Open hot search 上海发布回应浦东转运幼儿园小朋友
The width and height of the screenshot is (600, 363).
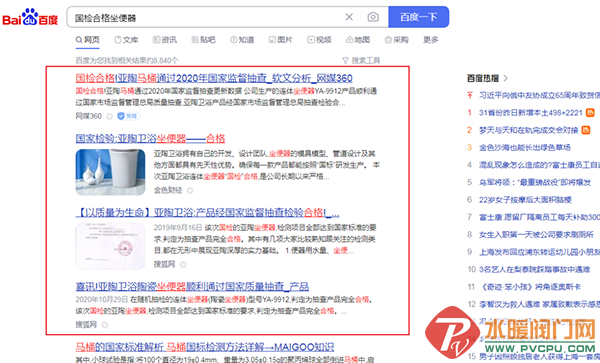540,252
